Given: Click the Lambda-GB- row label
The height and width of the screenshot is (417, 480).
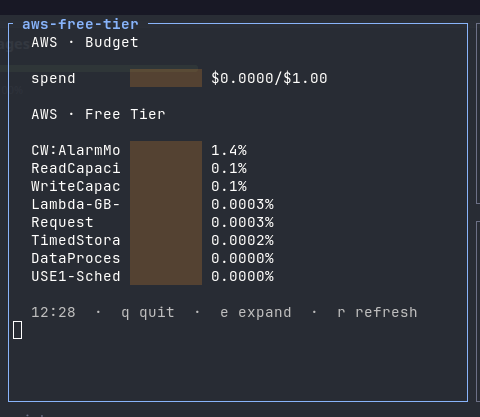Looking at the screenshot, I should (76, 204).
